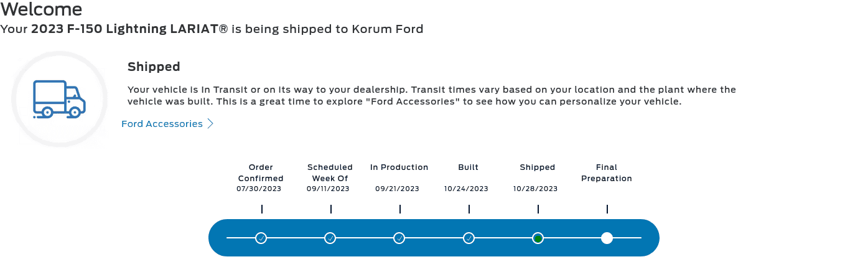868x277 pixels.
Task: Select the Final Preparation step label
Action: (606, 172)
